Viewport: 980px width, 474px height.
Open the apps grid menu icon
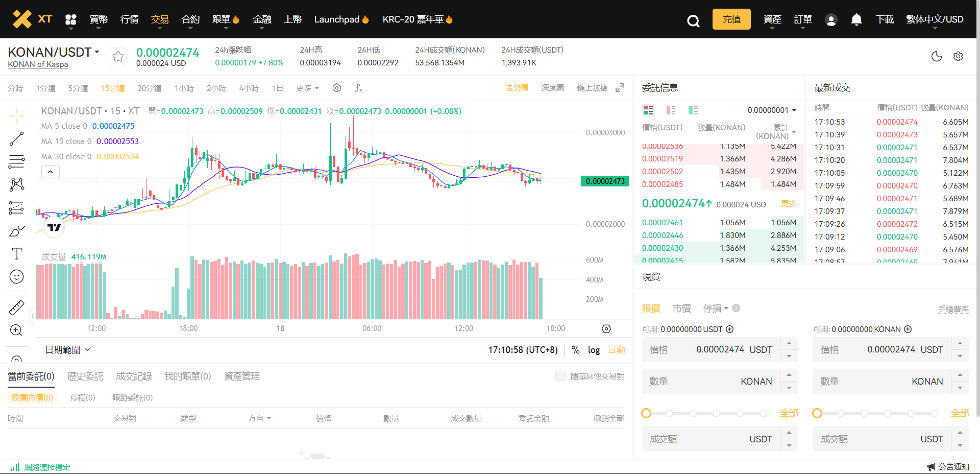click(71, 19)
